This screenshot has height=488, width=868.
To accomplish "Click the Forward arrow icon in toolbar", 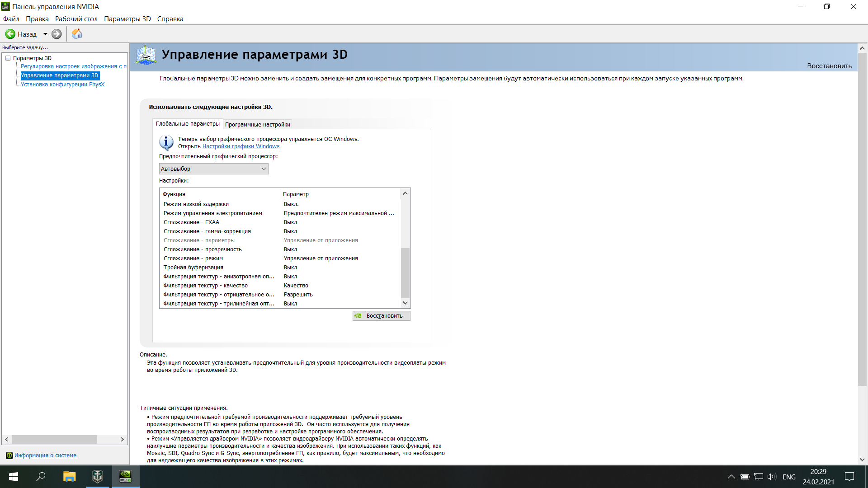I will (57, 34).
